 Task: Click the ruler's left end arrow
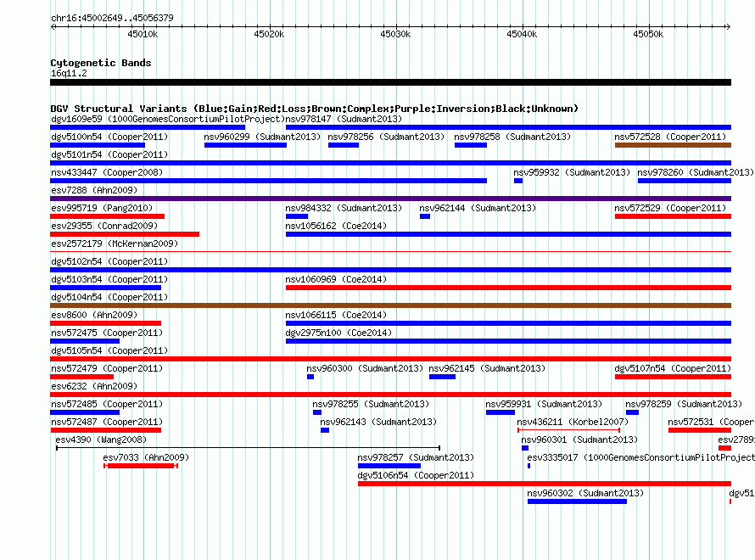53,27
